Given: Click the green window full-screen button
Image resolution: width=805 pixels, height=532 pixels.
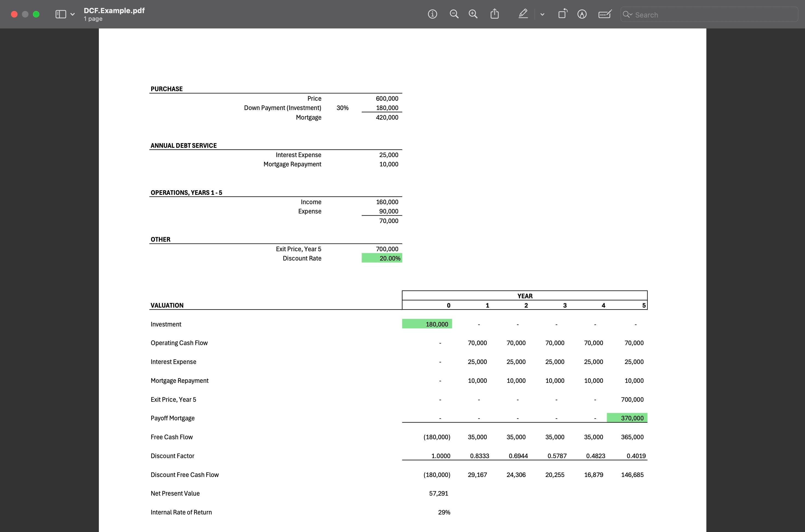Looking at the screenshot, I should 36,14.
